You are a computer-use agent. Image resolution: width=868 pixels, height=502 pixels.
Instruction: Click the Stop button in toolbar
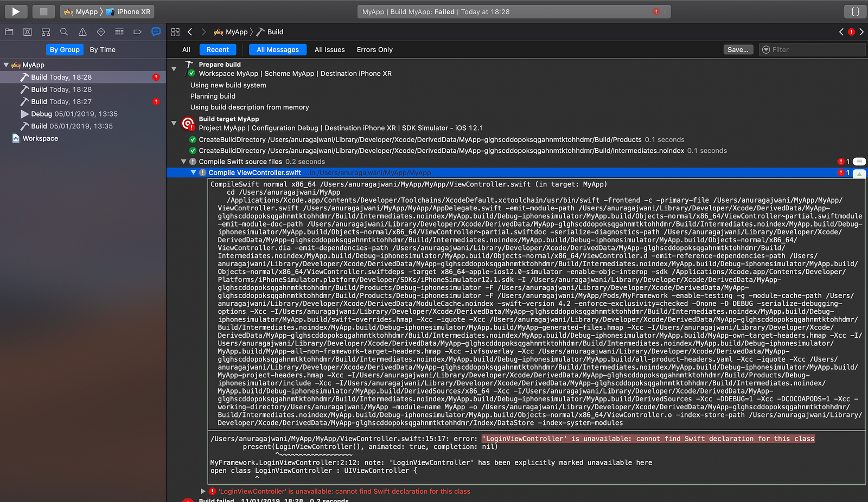(43, 11)
